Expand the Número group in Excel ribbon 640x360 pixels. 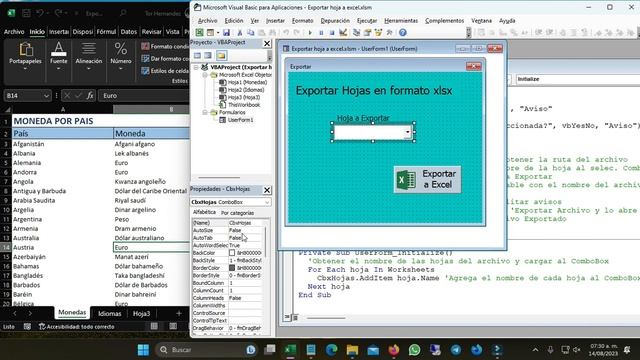coord(121,69)
